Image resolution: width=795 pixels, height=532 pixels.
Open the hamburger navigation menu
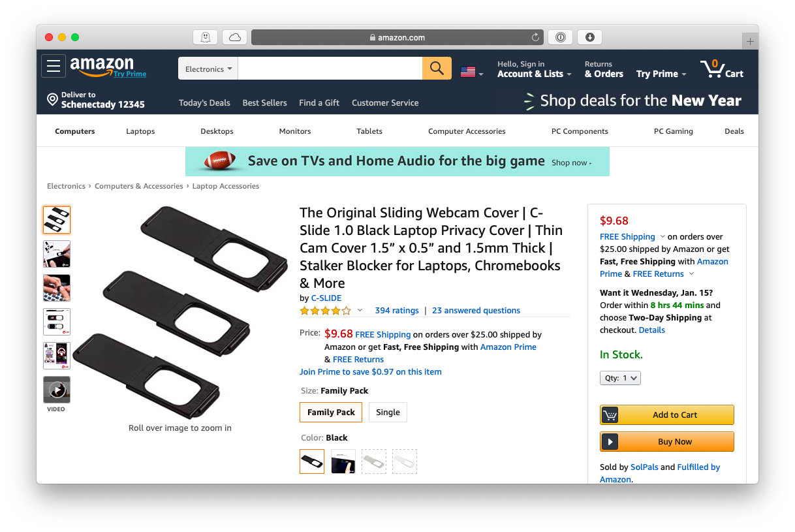54,65
